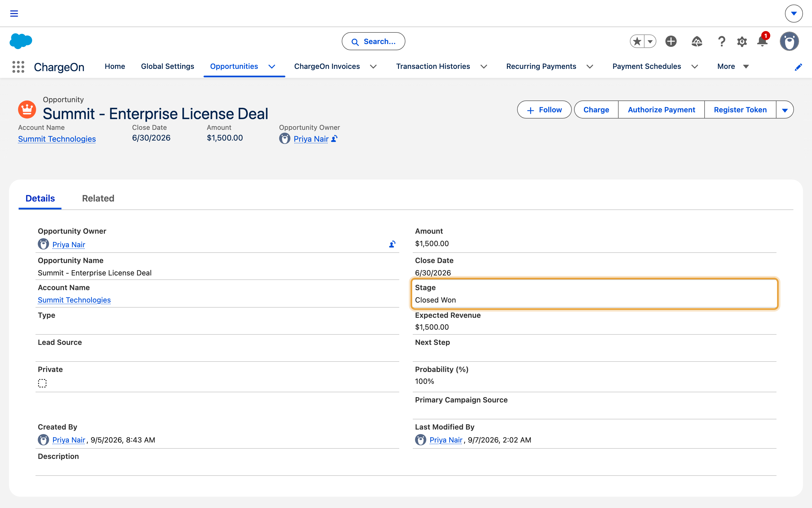
Task: Select the Opportunities nav tab
Action: coord(234,67)
